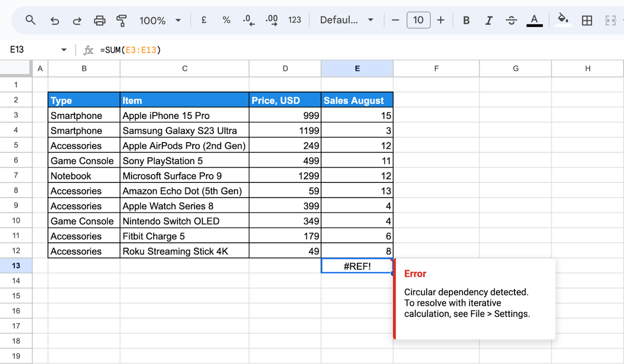Click the Notebook type cell

coord(84,176)
